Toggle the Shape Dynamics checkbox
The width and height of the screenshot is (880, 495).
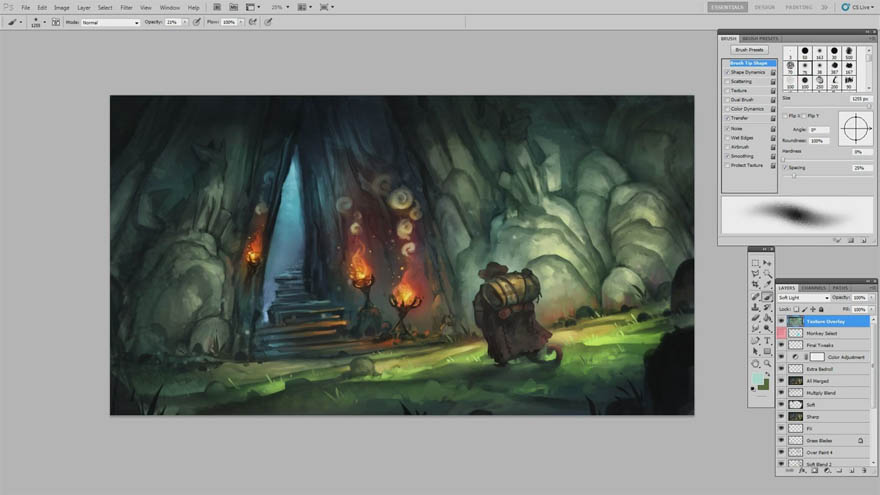pos(727,72)
